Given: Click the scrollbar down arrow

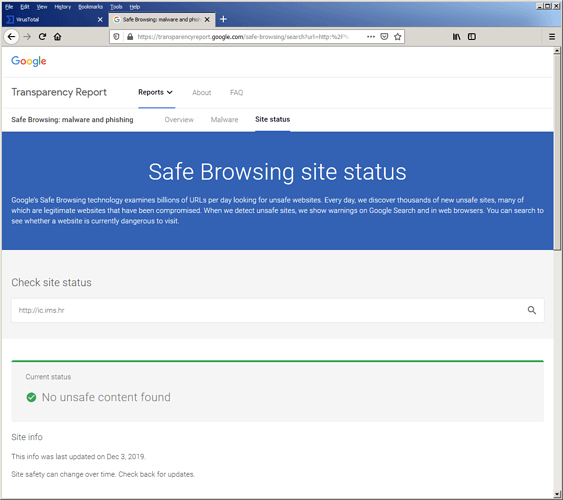Looking at the screenshot, I should coord(557,494).
